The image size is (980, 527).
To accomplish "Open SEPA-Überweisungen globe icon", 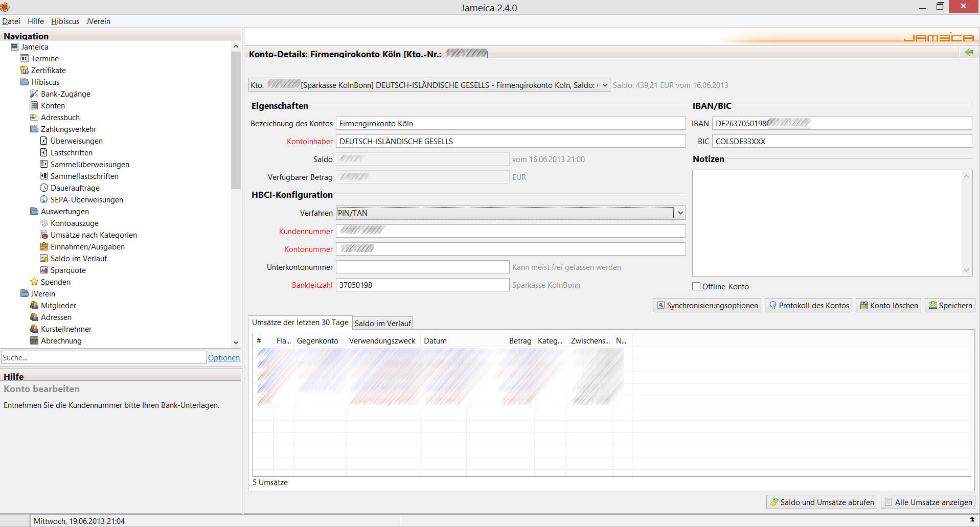I will click(44, 199).
